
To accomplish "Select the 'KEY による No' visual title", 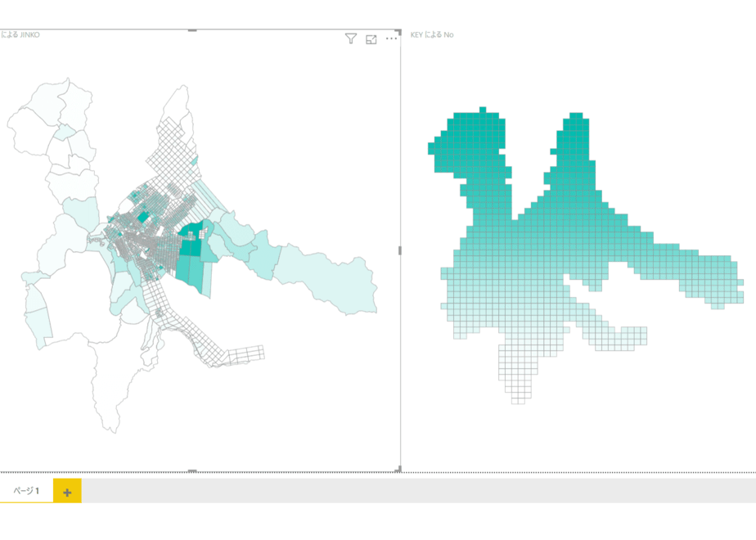I will (x=431, y=34).
